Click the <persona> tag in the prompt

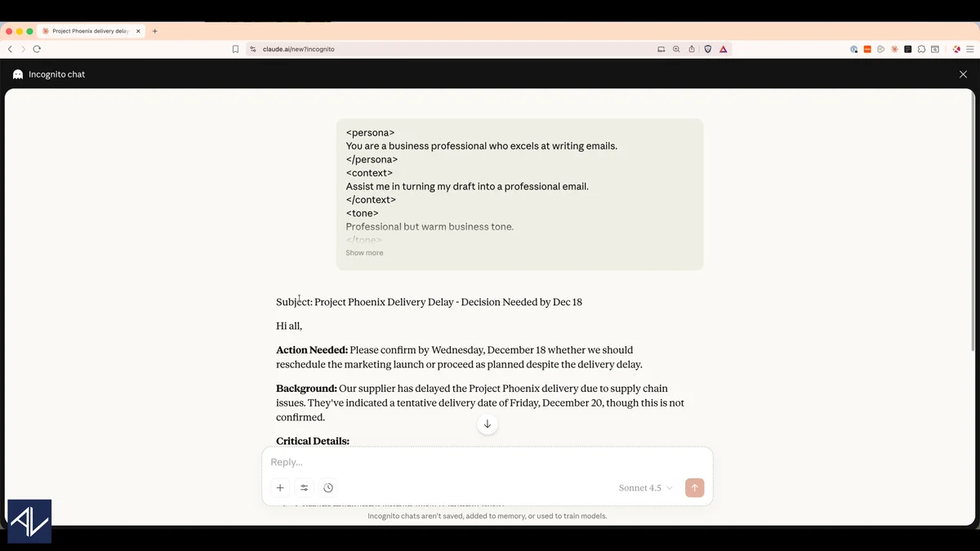pyautogui.click(x=370, y=132)
